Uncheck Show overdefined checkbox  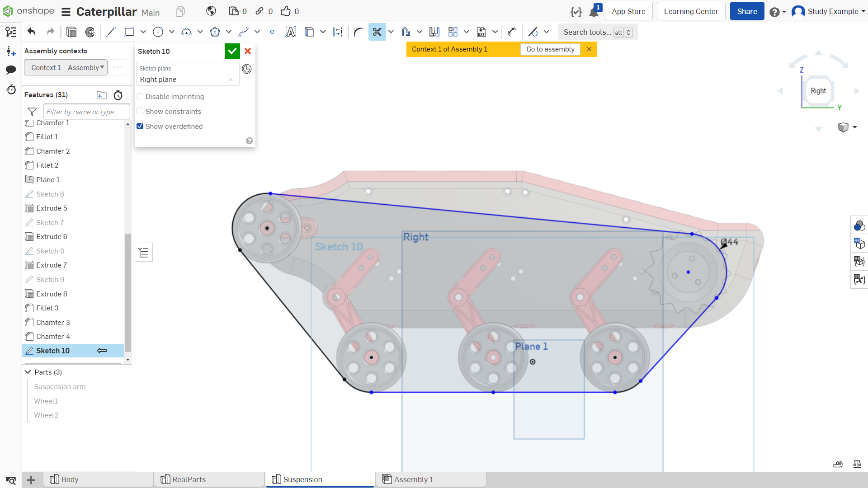tap(140, 127)
